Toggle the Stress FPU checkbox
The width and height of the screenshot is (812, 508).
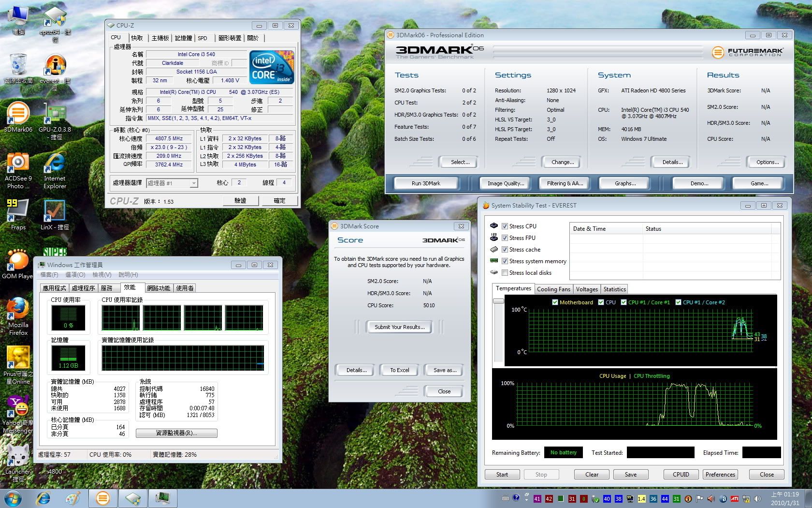coord(505,238)
